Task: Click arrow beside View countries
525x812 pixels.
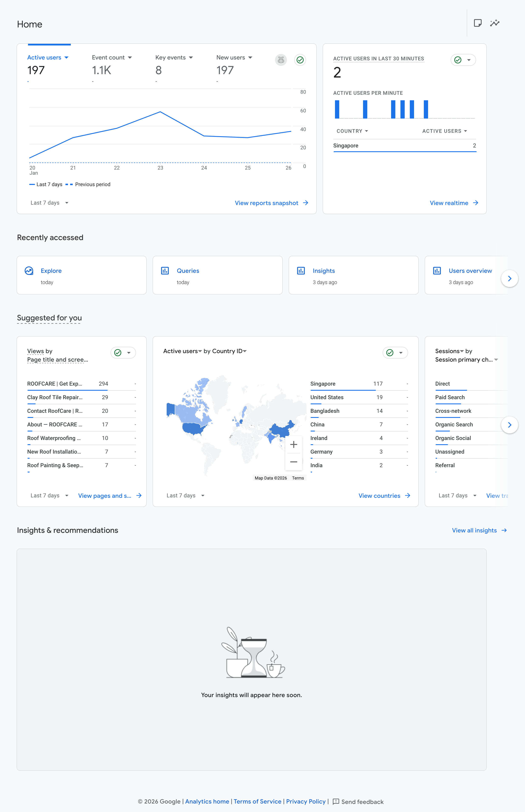Action: pyautogui.click(x=408, y=495)
